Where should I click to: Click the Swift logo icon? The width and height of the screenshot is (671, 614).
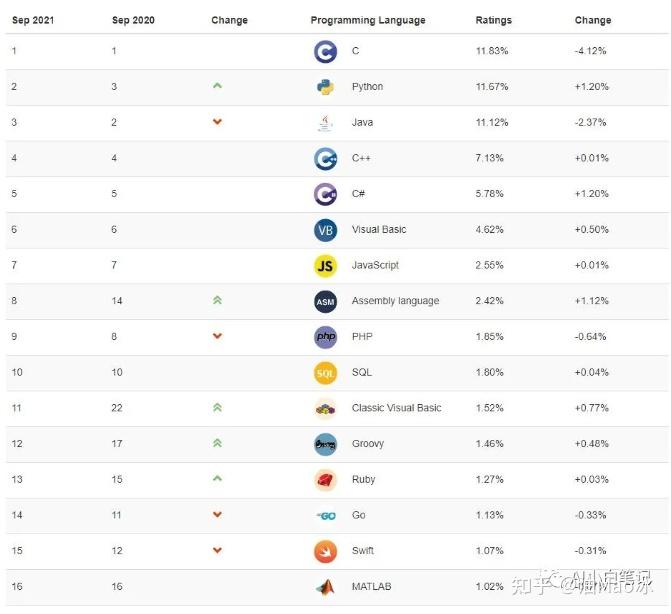[325, 551]
